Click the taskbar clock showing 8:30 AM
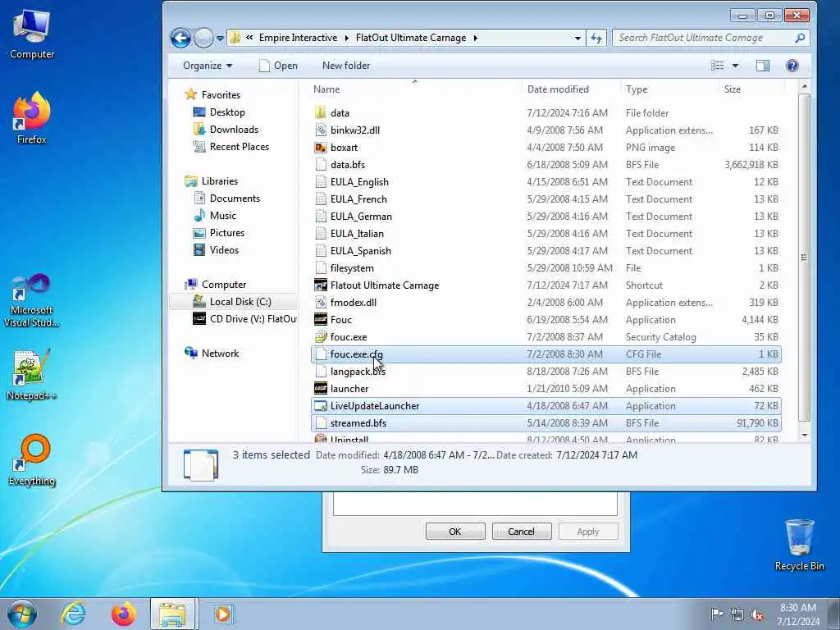This screenshot has width=840, height=630. [x=797, y=614]
